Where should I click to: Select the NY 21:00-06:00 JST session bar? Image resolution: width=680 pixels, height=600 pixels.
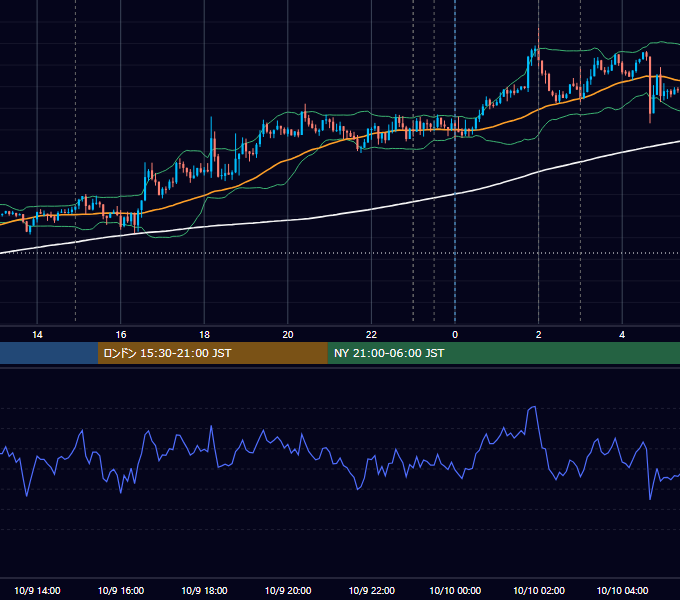coord(503,353)
